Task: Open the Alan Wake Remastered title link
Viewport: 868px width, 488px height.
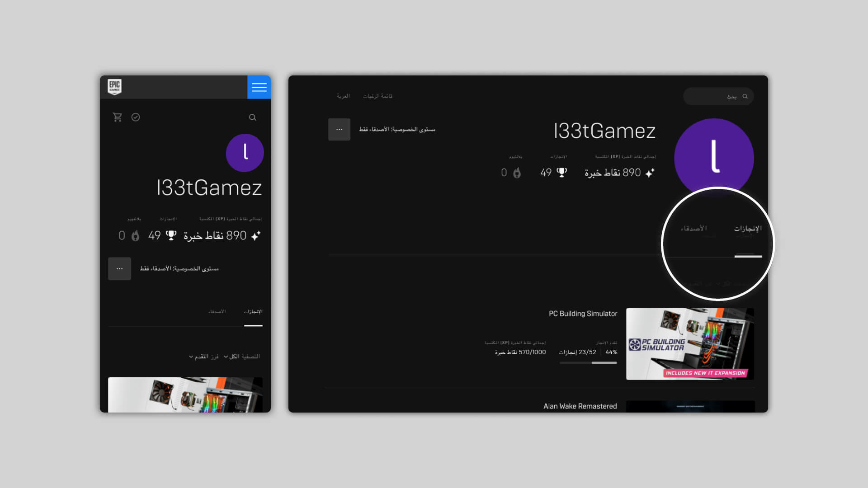Action: 580,406
